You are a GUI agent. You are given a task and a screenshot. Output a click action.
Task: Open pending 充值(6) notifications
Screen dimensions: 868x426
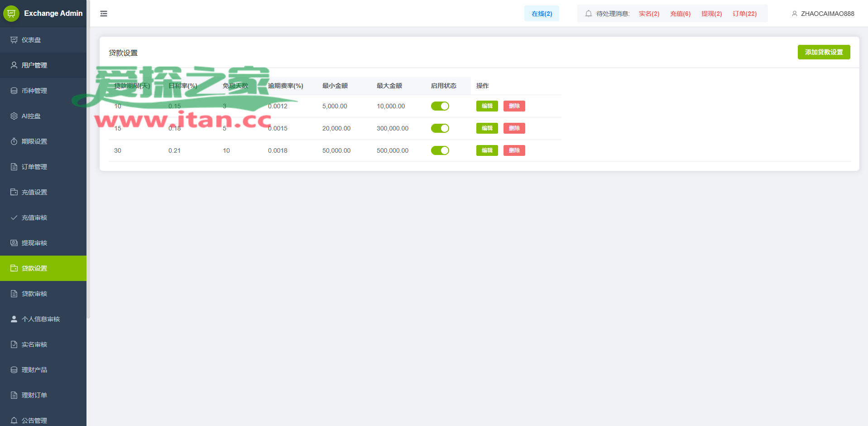pyautogui.click(x=680, y=14)
